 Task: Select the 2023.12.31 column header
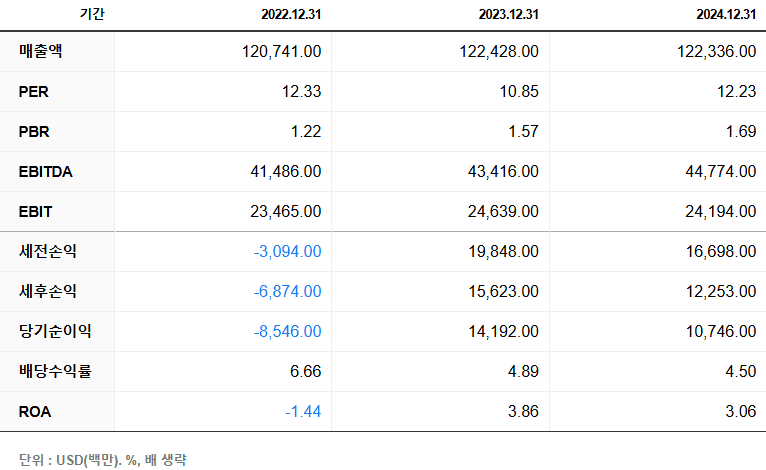click(509, 14)
